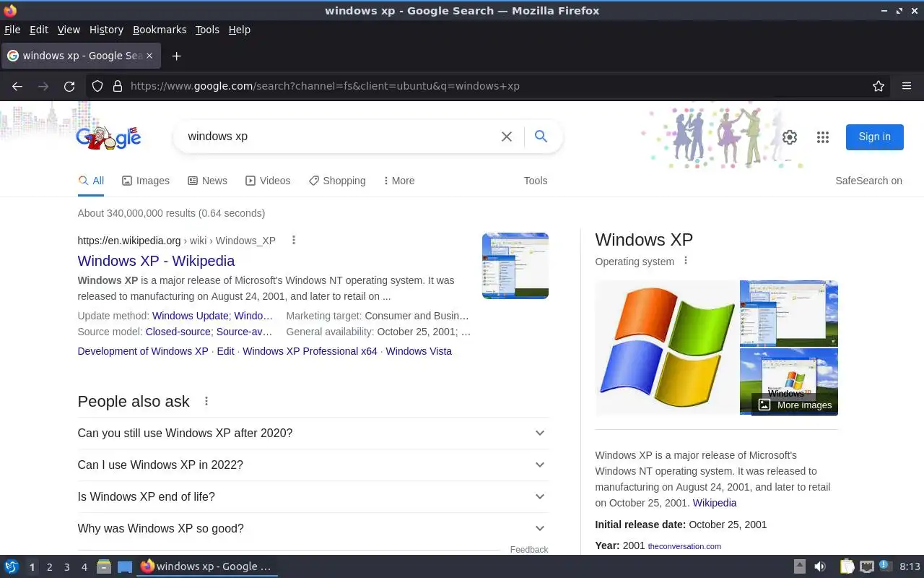Open the Google apps grid
Image resolution: width=924 pixels, height=578 pixels.
(x=823, y=137)
